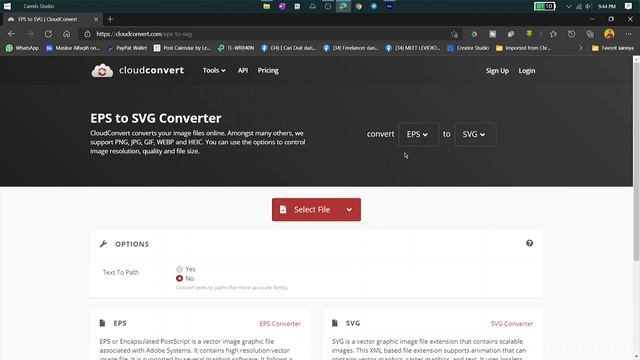
Task: Click the cloudconvert brand name text
Action: click(151, 70)
